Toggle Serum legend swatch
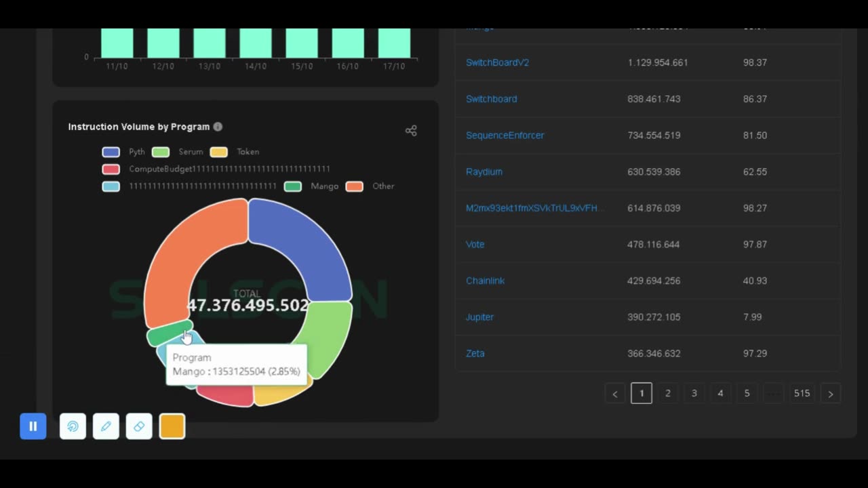The height and width of the screenshot is (488, 868). 161,152
